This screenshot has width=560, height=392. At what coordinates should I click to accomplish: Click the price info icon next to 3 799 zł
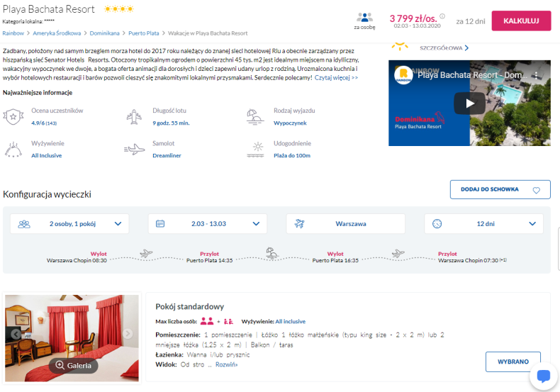[x=442, y=16]
